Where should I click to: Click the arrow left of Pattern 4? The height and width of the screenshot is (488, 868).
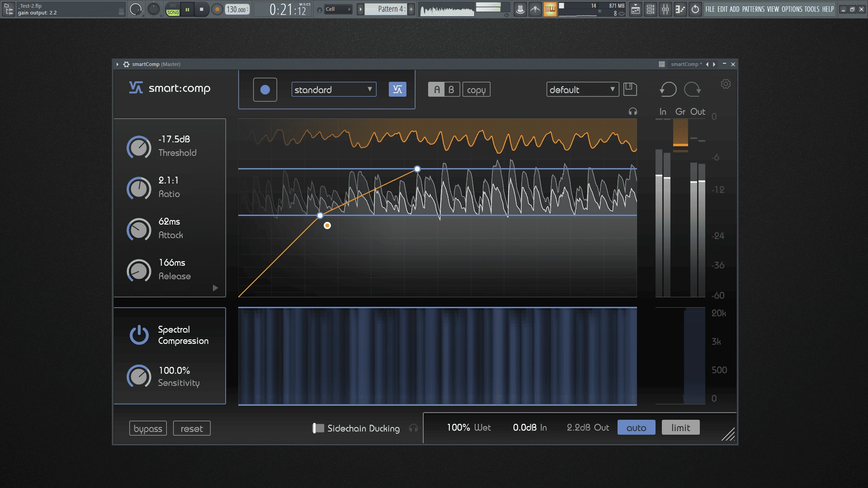click(x=360, y=9)
